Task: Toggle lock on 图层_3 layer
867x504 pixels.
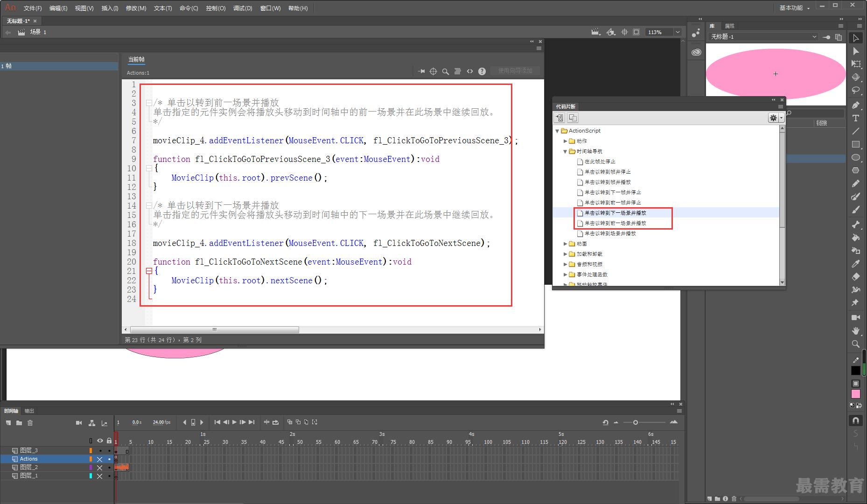Action: [109, 451]
